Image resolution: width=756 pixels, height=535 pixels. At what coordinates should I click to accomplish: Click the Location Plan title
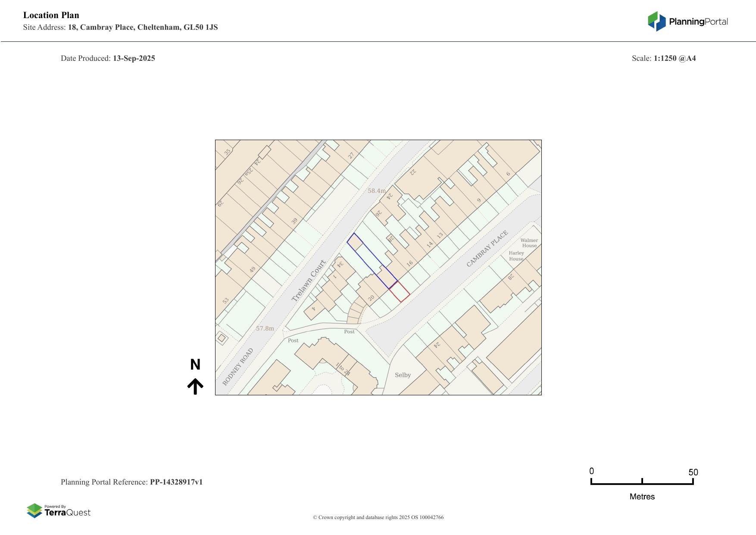51,15
